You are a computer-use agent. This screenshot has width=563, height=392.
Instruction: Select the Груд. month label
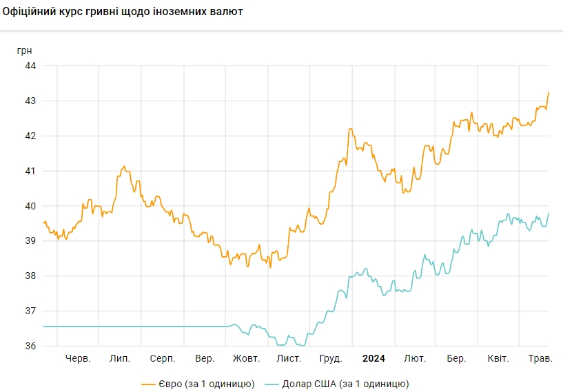coord(331,358)
